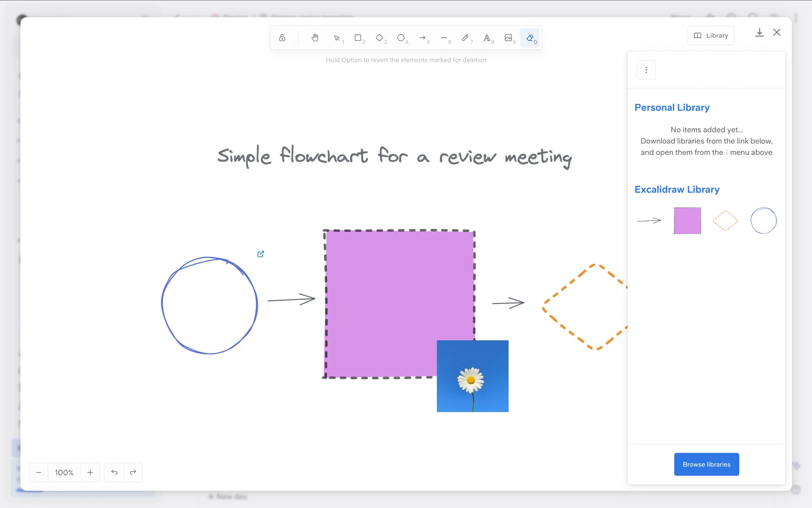The image size is (812, 508).
Task: Reset zoom via 100% button
Action: (64, 472)
